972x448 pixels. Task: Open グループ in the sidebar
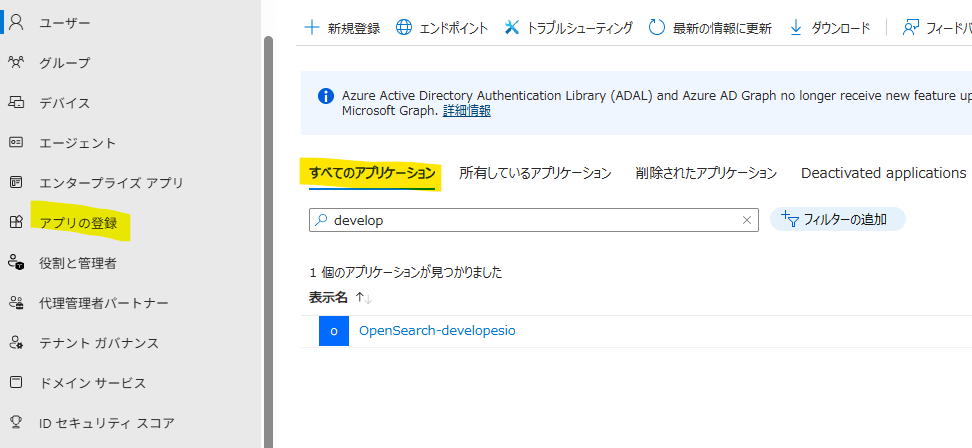(x=64, y=63)
